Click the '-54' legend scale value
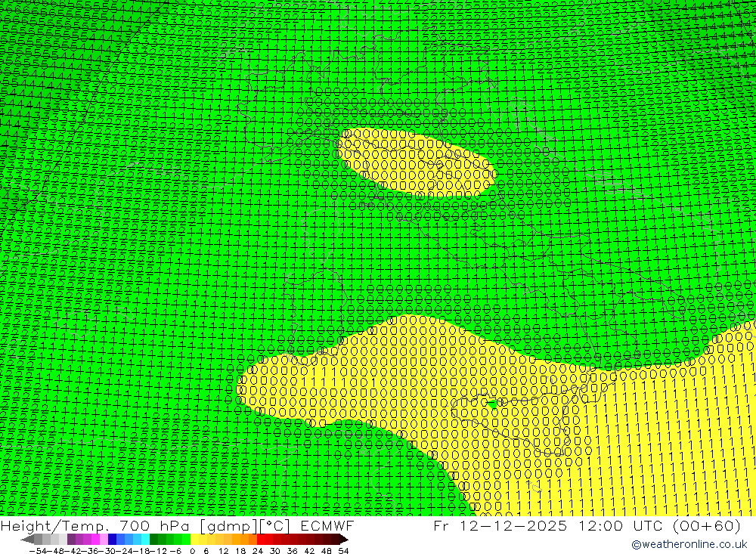The image size is (756, 554). coord(38,551)
